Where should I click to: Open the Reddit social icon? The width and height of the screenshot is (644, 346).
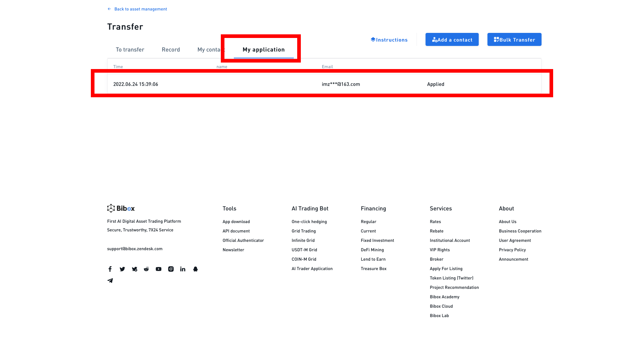(146, 269)
